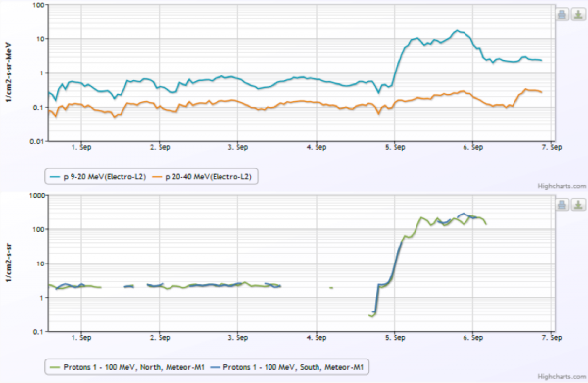Screen dimensions: 588x383
Task: Click the 1000 y-axis value on bottom chart
Action: 37,196
